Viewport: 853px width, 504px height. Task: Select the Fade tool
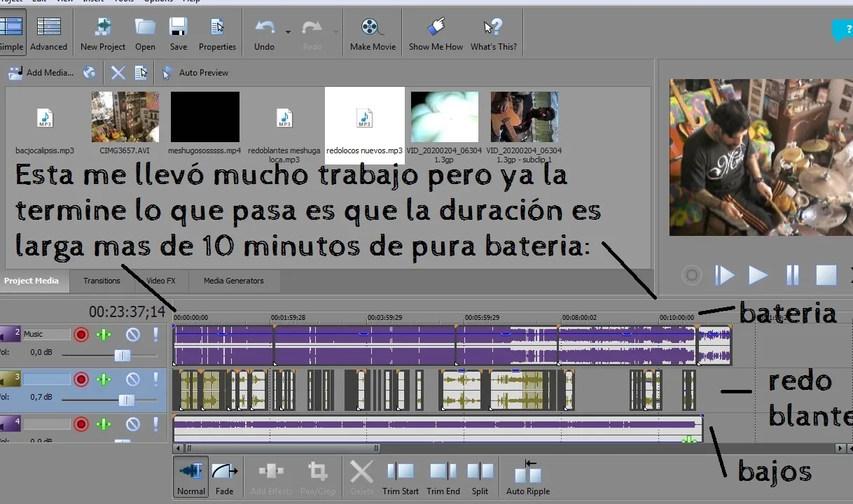tap(224, 477)
